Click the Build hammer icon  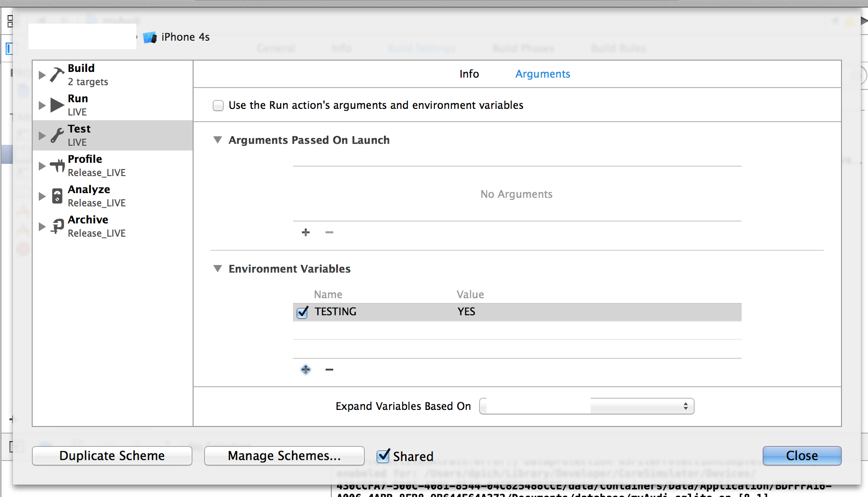tap(57, 75)
